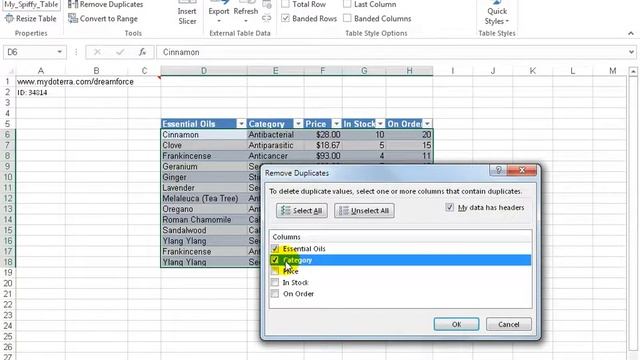Open Insert Slicer
The width and height of the screenshot is (640, 360).
click(x=187, y=13)
